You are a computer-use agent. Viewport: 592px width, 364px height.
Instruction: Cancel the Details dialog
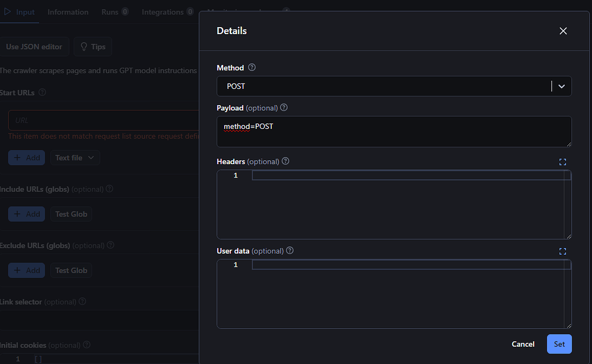coord(523,344)
